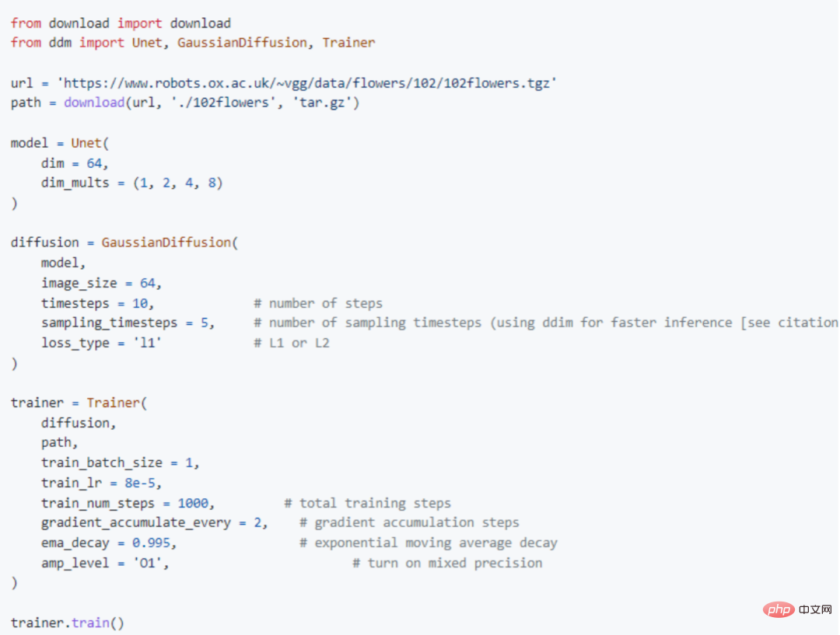Click the Trainer import name
The height and width of the screenshot is (635, 840).
point(348,42)
